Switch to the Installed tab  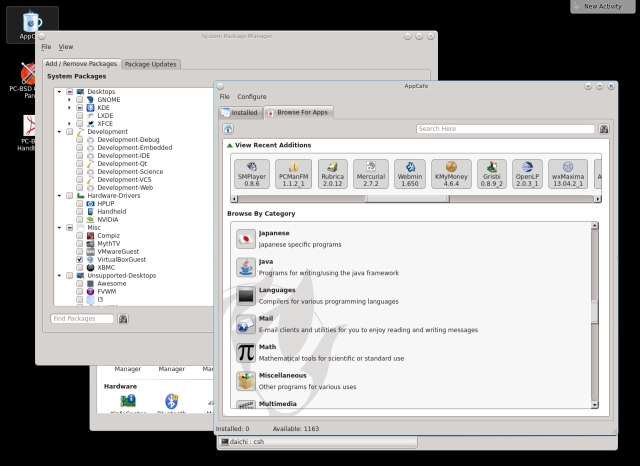point(240,113)
